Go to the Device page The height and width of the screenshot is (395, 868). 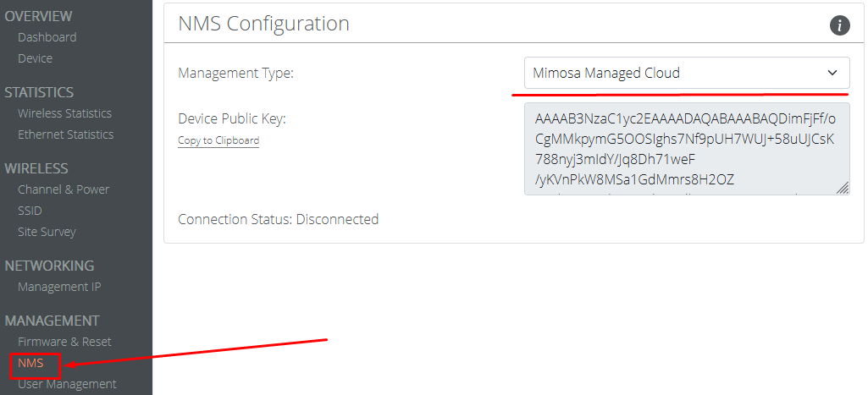pyautogui.click(x=35, y=58)
